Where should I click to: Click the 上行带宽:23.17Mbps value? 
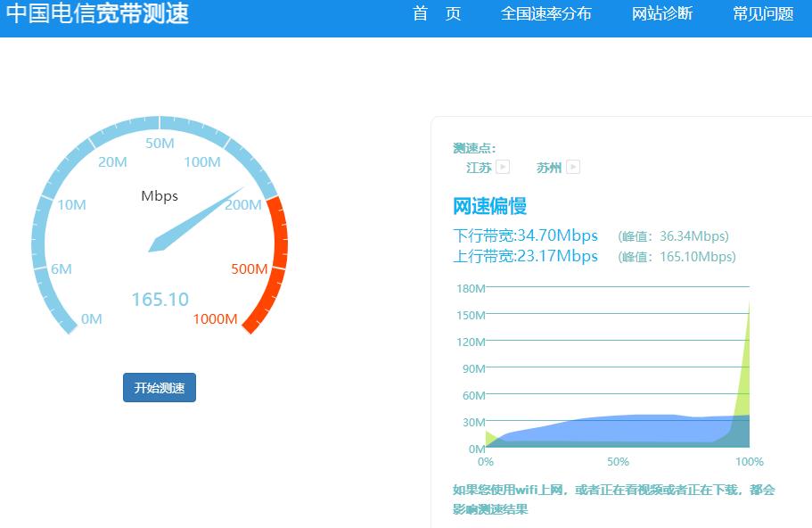526,257
